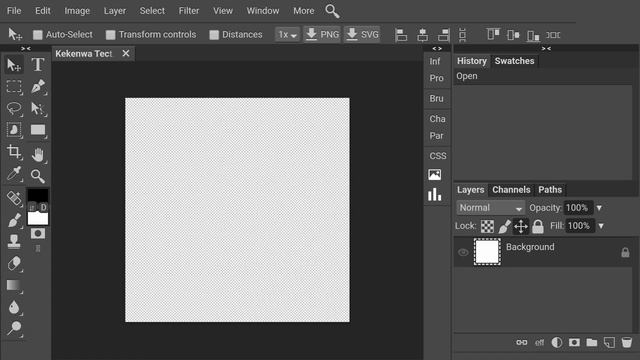Screen dimensions: 640x360
Task: Choose the Rectangle Select tool
Action: click(14, 87)
